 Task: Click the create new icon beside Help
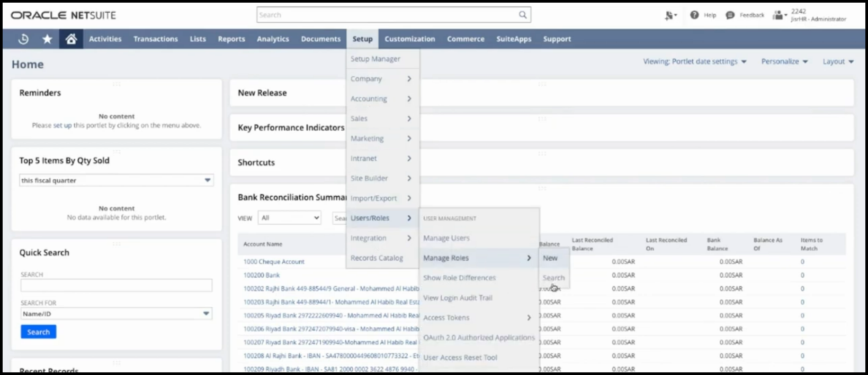[670, 15]
